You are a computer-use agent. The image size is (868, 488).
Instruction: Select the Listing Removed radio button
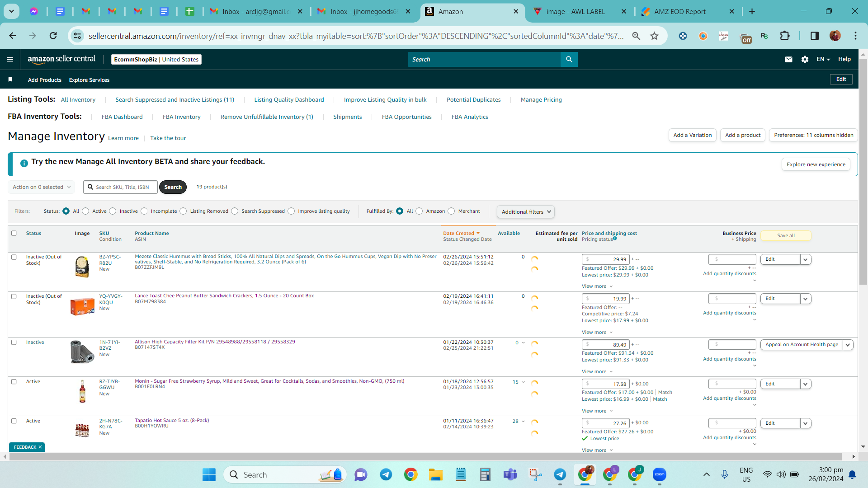click(183, 211)
